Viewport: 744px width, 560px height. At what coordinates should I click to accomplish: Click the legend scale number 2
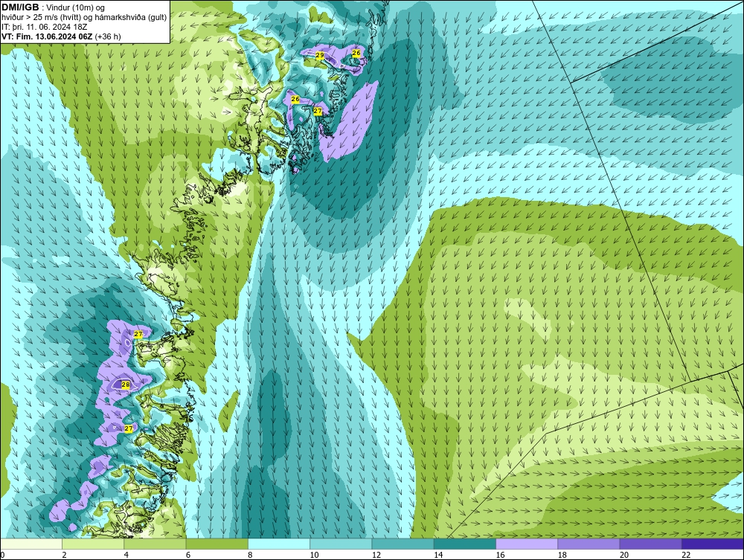click(64, 556)
